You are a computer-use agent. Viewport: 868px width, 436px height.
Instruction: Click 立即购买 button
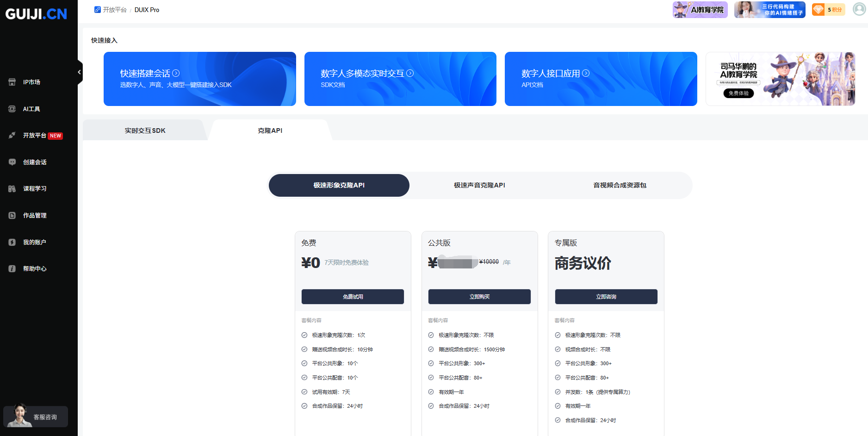coord(479,297)
